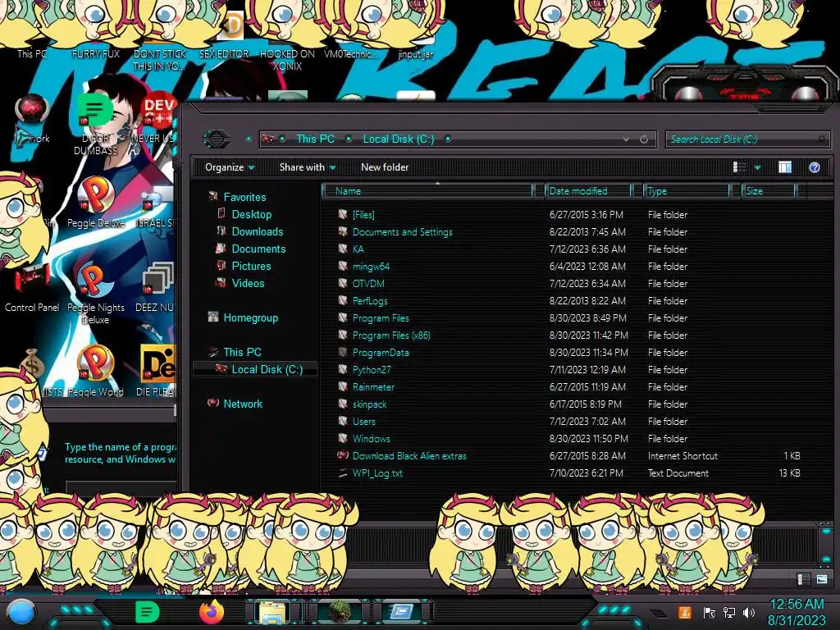
Task: Sort by the Type column header
Action: tap(687, 190)
